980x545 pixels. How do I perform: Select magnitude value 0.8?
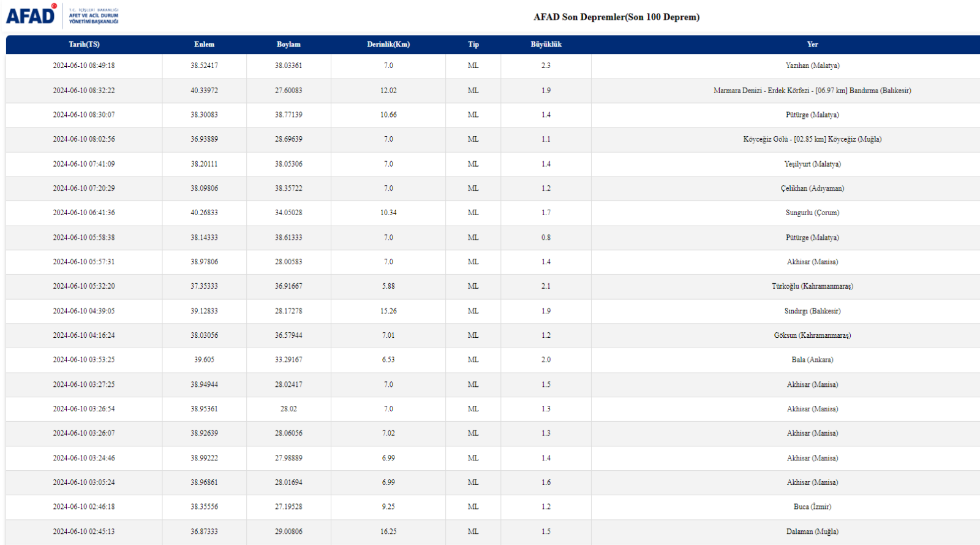546,237
